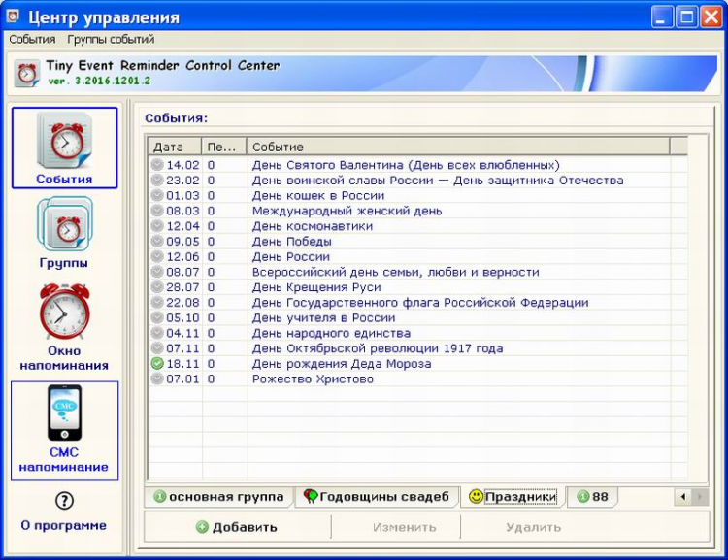Select Всероссийский день семьи, любви и верности
Screen dimensions: 728x560
coord(417,272)
